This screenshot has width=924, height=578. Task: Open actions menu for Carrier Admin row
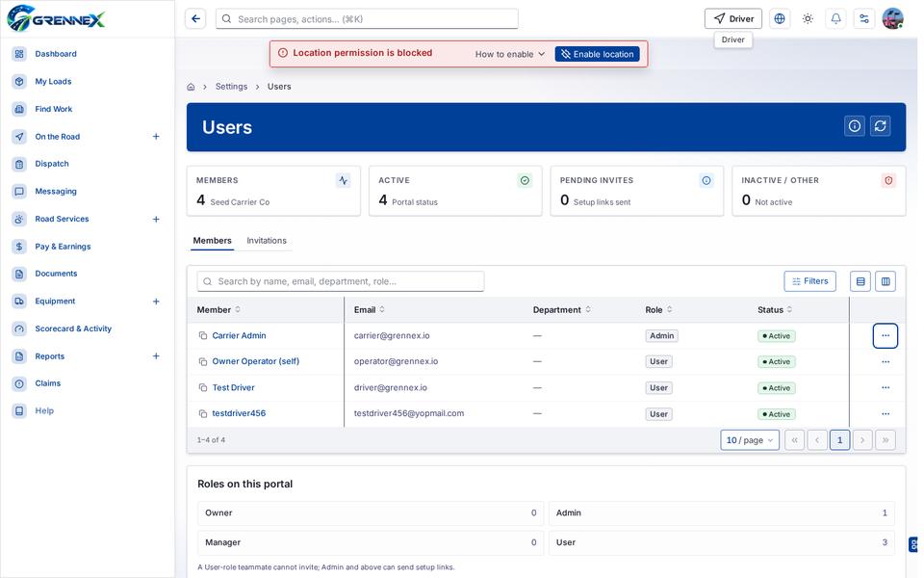click(x=885, y=335)
